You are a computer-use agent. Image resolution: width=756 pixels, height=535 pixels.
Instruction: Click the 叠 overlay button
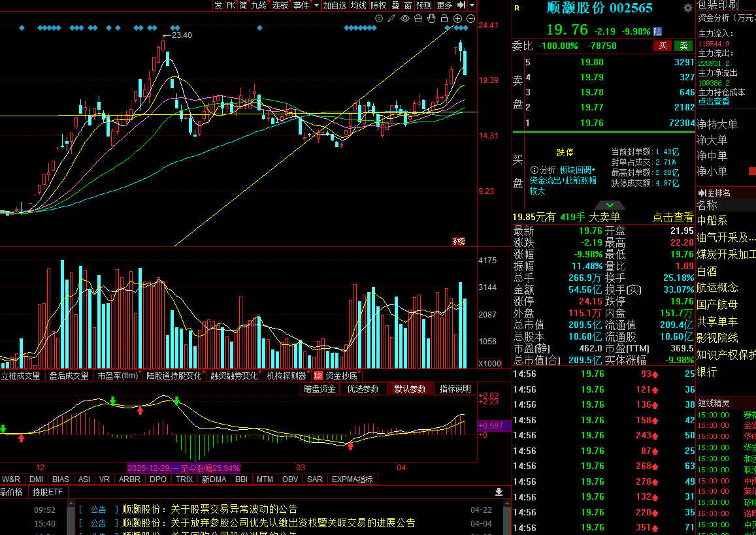395,5
